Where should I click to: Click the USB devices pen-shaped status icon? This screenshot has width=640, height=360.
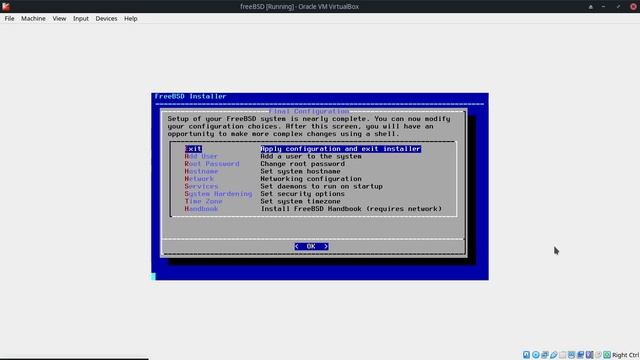click(553, 355)
